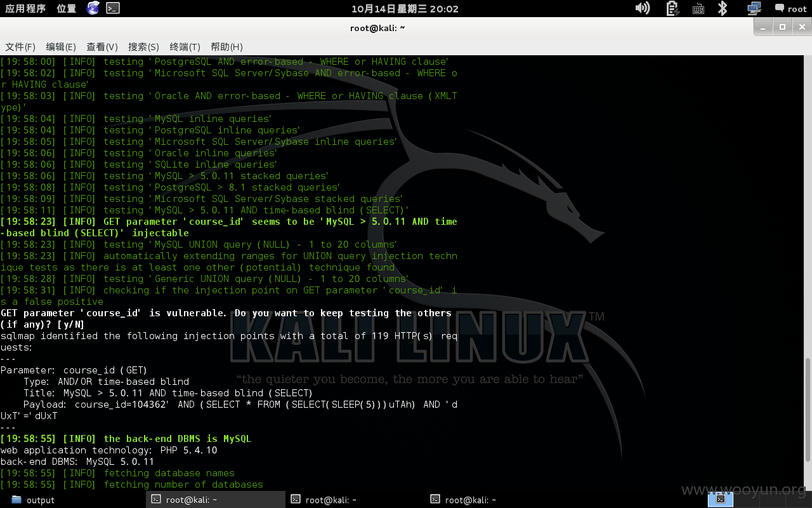This screenshot has width=812, height=508.
Task: Open the 查看(V) menu
Action: [x=102, y=46]
